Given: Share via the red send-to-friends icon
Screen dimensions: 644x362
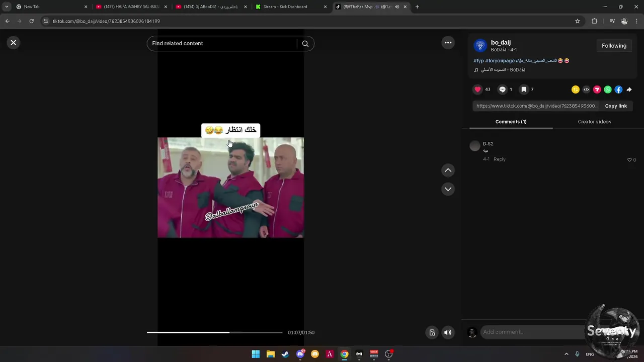Looking at the screenshot, I should (x=597, y=89).
